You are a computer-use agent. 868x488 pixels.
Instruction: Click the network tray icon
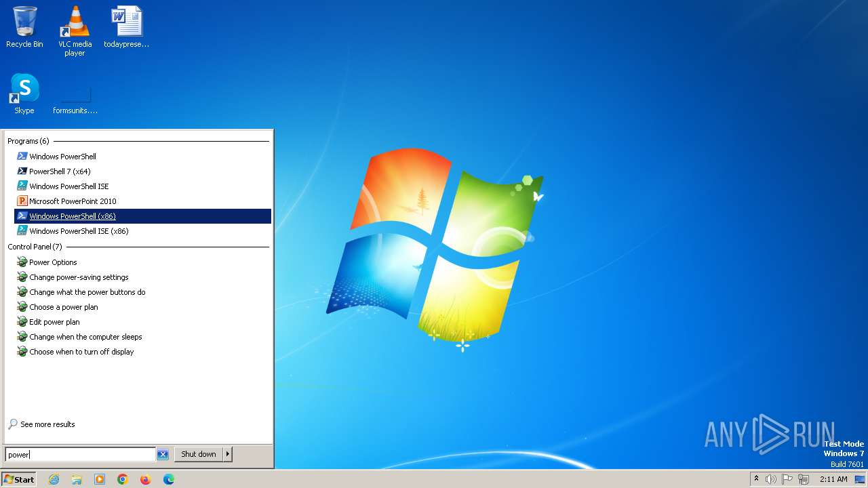coord(804,479)
